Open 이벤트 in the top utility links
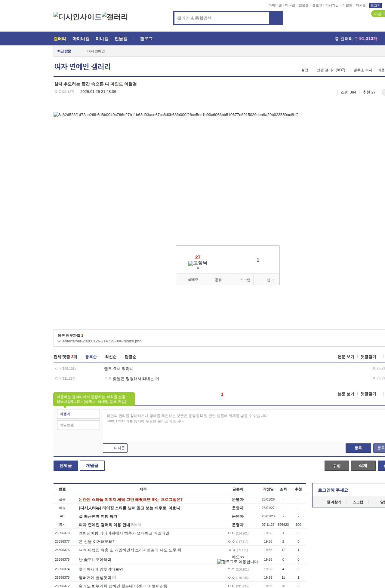The image size is (385, 588). coord(347,5)
